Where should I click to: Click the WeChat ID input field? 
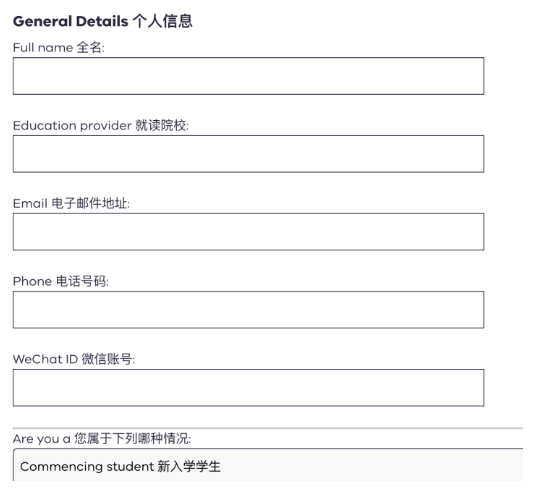coord(248,388)
